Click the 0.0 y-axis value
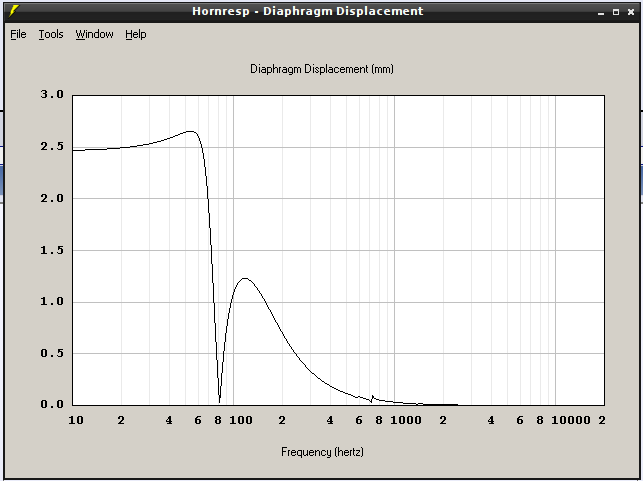This screenshot has width=643, height=481. [x=52, y=404]
